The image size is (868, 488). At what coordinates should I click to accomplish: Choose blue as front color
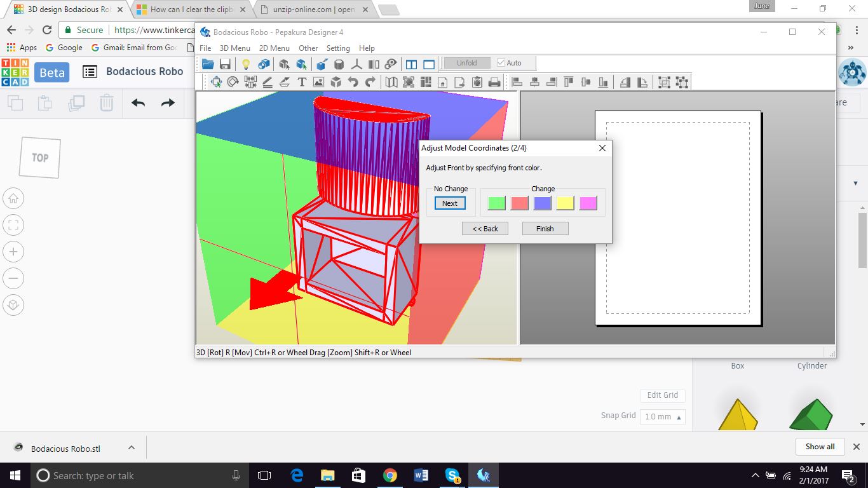[543, 203]
